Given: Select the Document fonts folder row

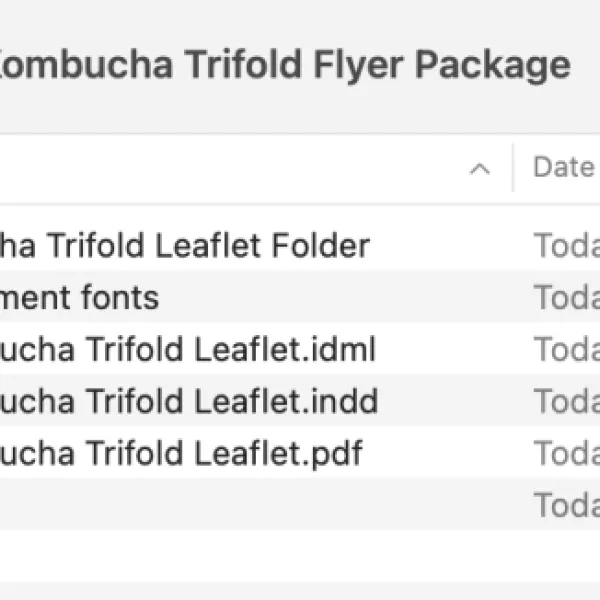Looking at the screenshot, I should pos(300,297).
